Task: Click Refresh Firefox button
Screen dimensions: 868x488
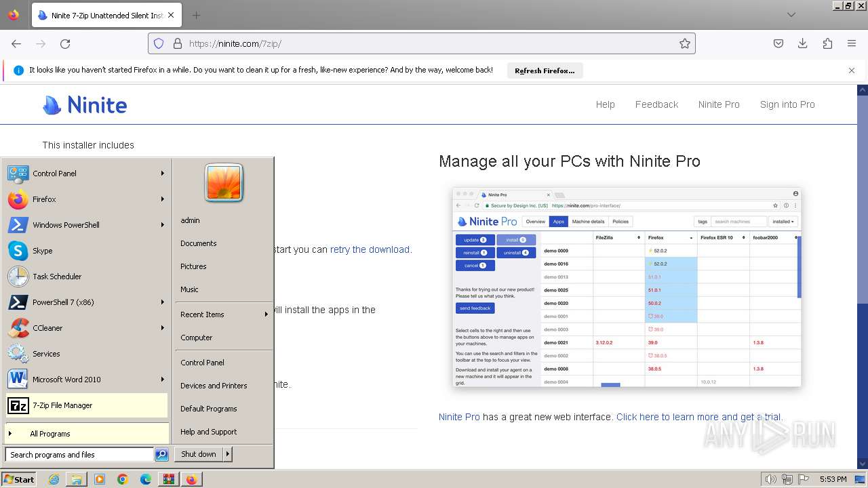Action: [x=545, y=70]
